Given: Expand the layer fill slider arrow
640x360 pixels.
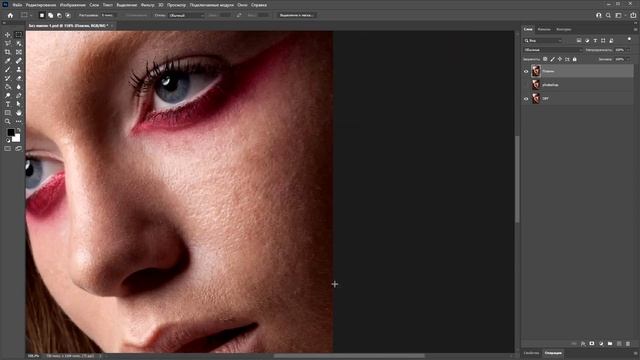Looking at the screenshot, I should click(628, 59).
